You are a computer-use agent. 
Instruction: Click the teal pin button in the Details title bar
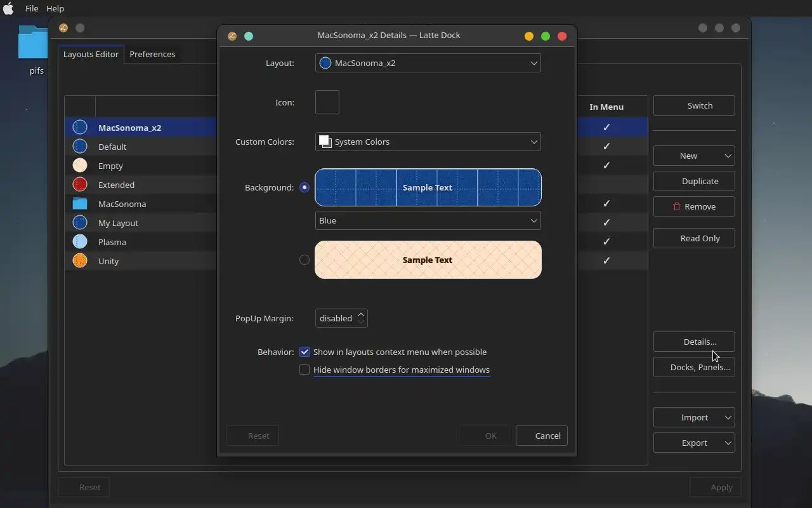(x=249, y=36)
